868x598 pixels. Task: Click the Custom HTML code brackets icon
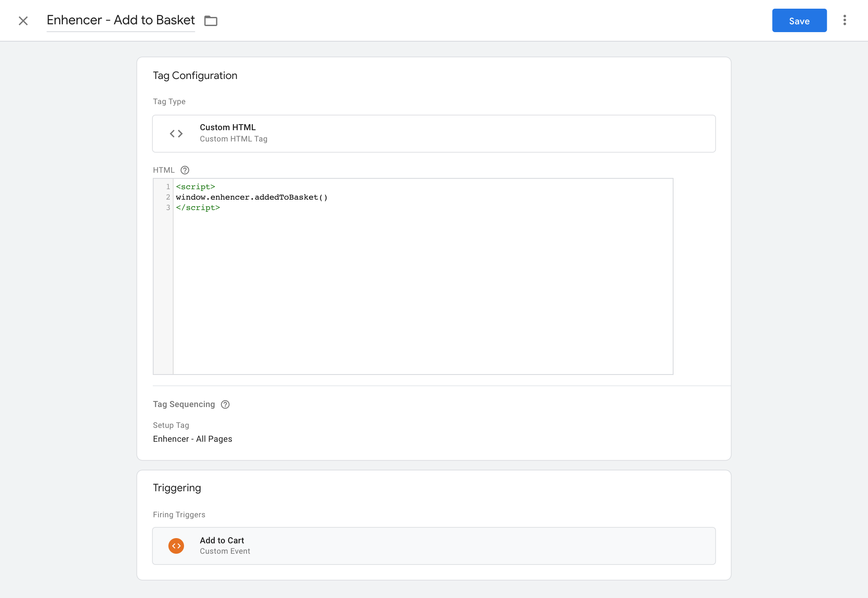(x=176, y=134)
